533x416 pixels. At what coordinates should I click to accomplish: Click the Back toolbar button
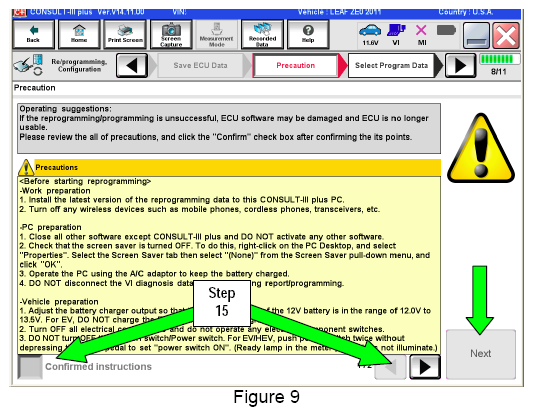coord(33,34)
